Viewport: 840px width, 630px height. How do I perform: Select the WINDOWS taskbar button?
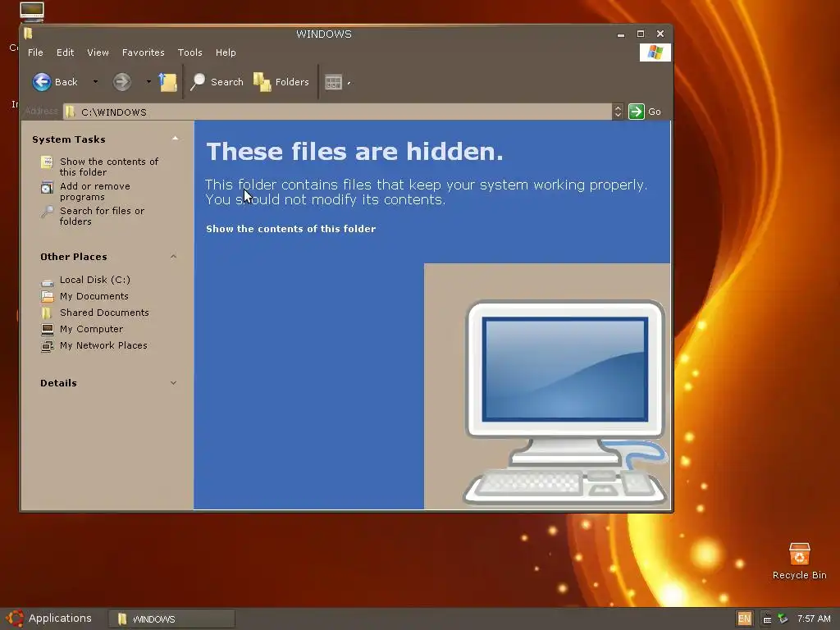[x=171, y=619]
